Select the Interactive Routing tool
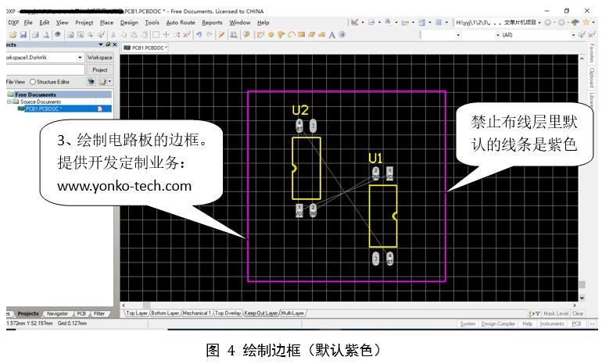 [x=260, y=34]
